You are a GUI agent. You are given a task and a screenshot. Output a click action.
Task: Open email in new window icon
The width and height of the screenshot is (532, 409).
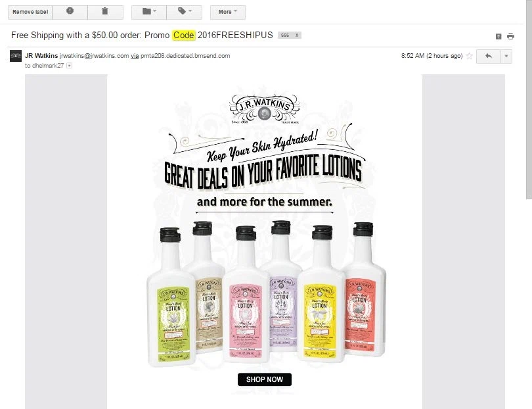pos(499,36)
